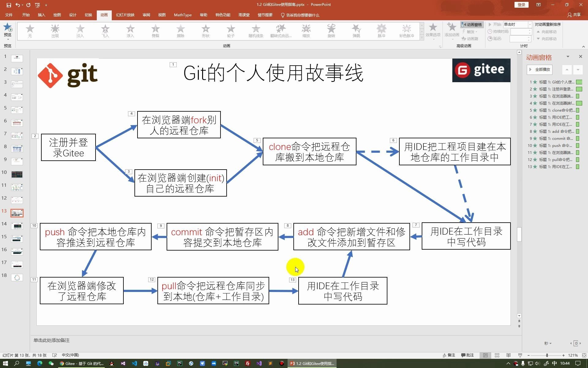Apply the 擦除 (Wipe) animation effect
The height and width of the screenshot is (368, 588).
click(180, 31)
